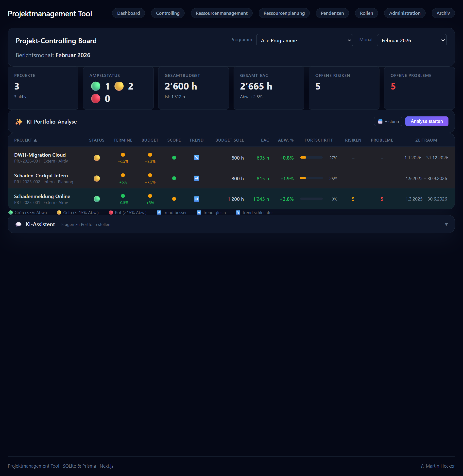Click the Offene Risiken card
Viewport: 463px width, 476px height.
tap(344, 88)
